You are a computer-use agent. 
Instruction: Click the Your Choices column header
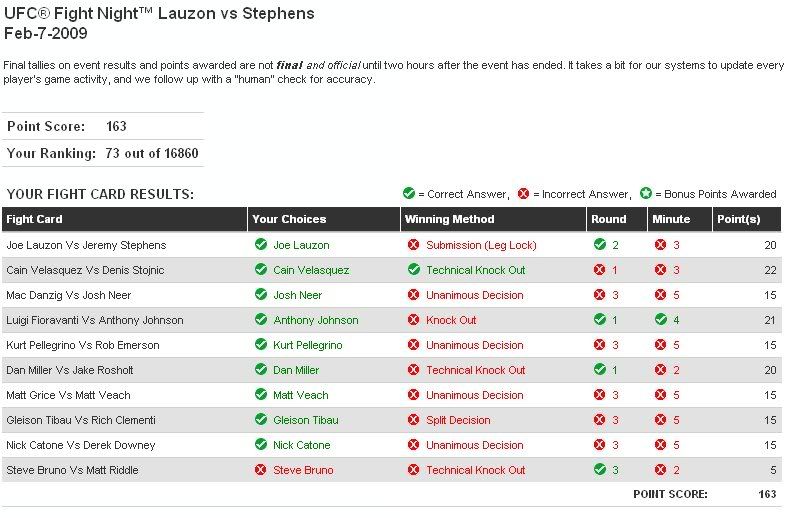[289, 219]
